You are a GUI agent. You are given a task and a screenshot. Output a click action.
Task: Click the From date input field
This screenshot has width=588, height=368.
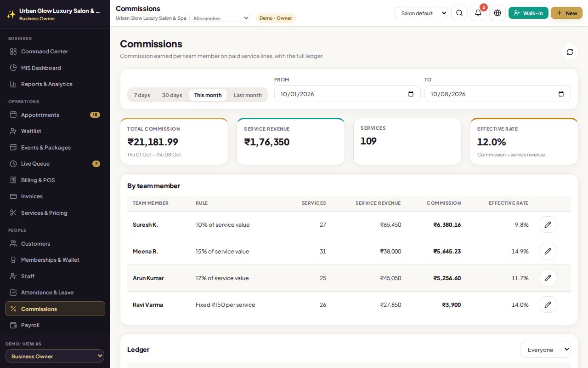[x=347, y=94]
